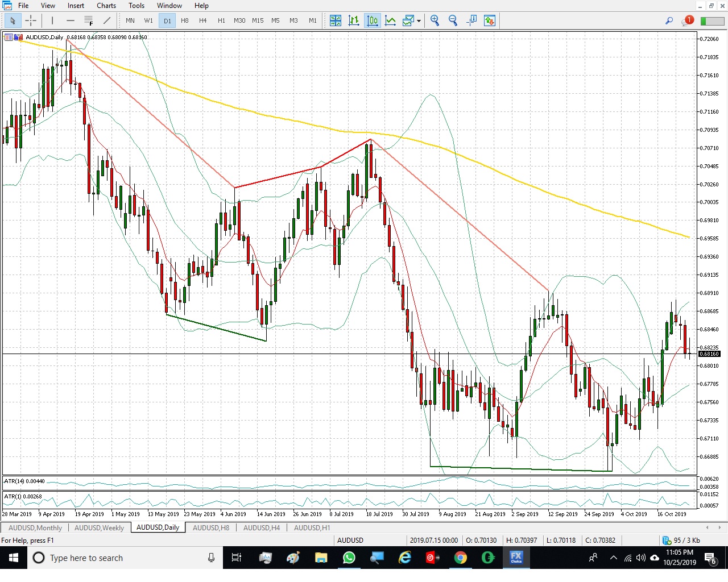Screen dimensions: 728x582
Task: Switch timeframe to H4
Action: 203,20
